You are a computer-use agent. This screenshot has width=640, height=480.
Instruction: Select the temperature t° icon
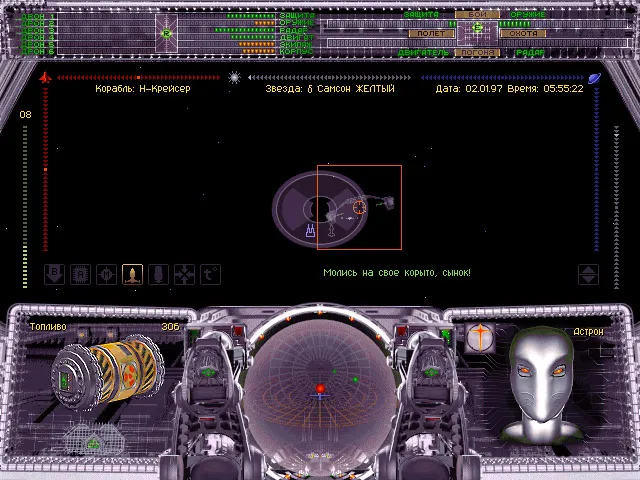(x=210, y=273)
